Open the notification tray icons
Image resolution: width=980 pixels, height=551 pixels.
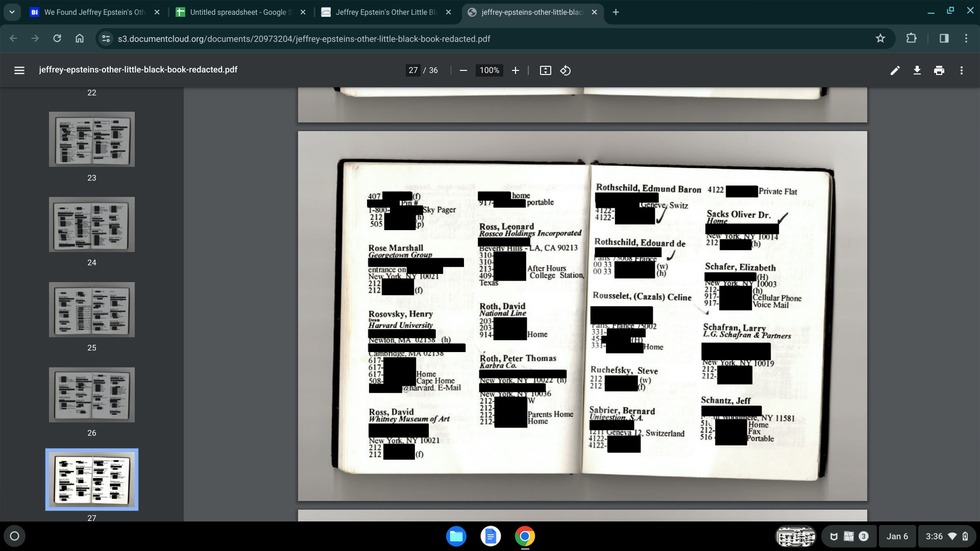tap(848, 536)
